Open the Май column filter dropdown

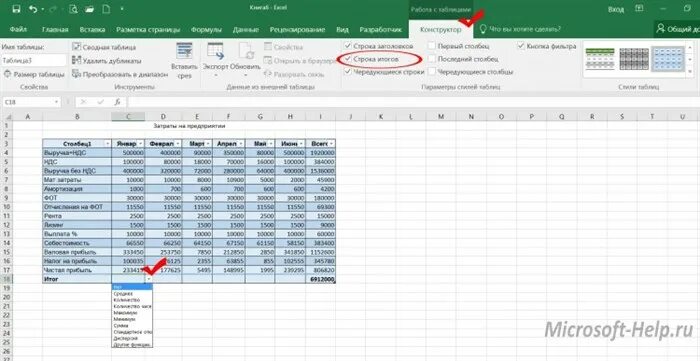(x=271, y=144)
